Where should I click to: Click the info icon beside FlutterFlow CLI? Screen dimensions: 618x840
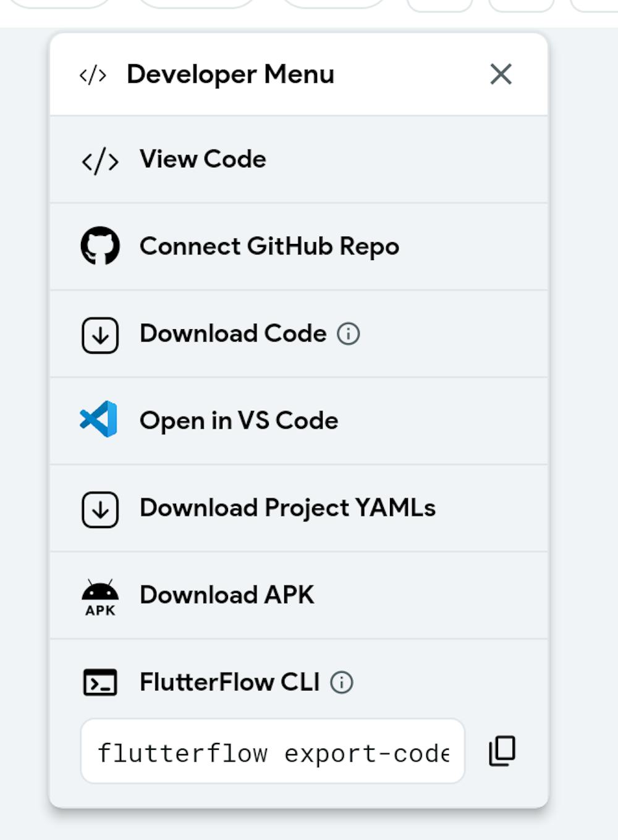pyautogui.click(x=342, y=682)
